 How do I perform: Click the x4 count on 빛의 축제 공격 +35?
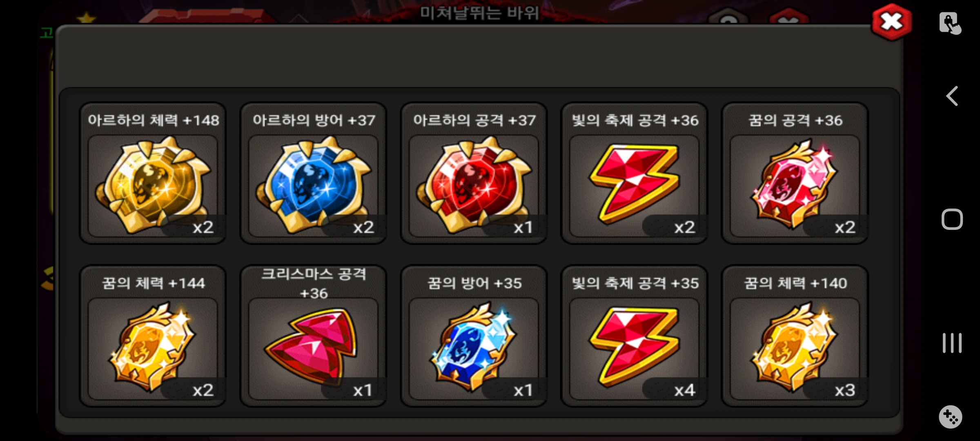point(684,390)
